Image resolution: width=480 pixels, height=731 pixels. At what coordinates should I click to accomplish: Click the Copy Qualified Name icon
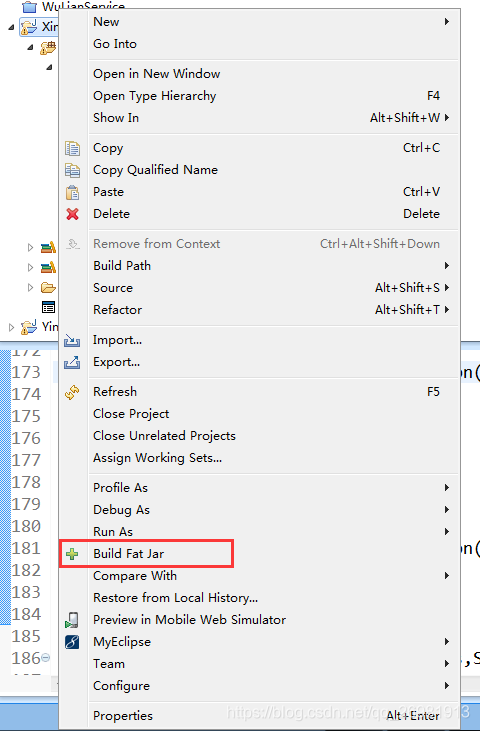72,170
